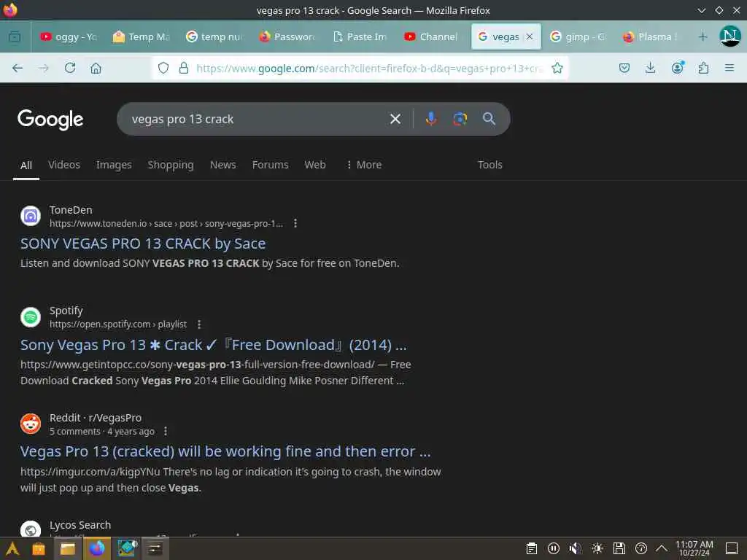Screen dimensions: 747x560
Task: Open the clock showing 11:07 AM
Action: 694,548
